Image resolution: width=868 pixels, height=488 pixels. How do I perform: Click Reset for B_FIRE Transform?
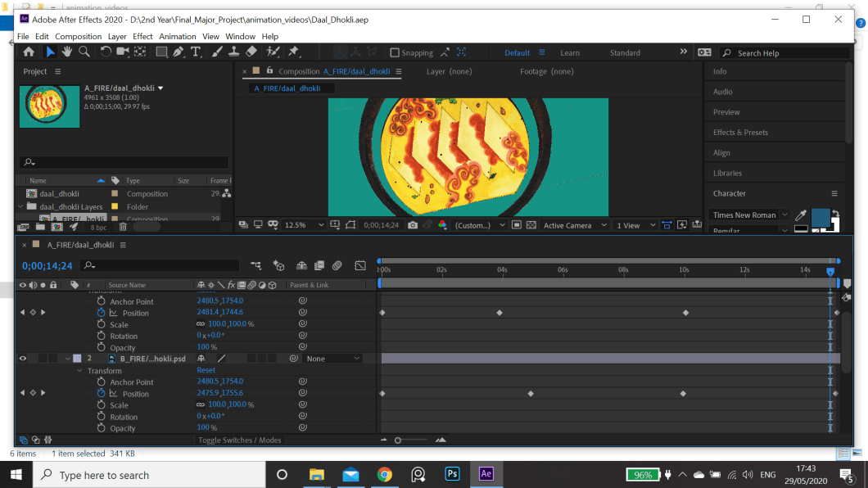point(206,370)
